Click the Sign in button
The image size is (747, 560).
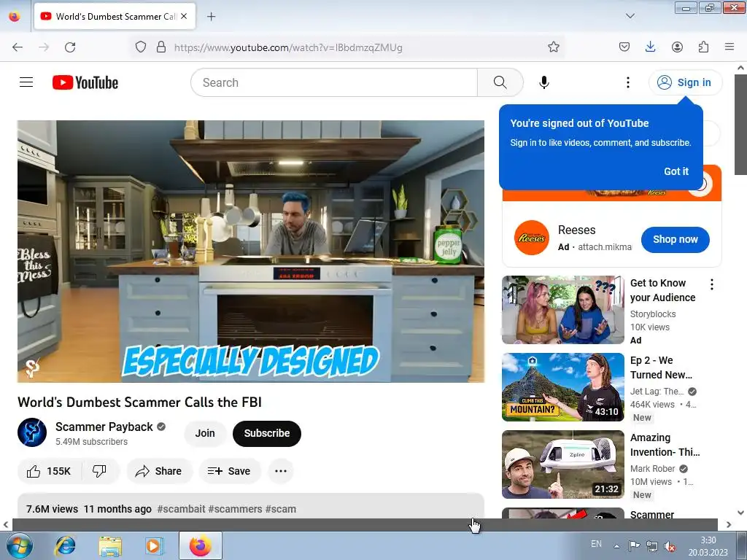click(x=685, y=82)
